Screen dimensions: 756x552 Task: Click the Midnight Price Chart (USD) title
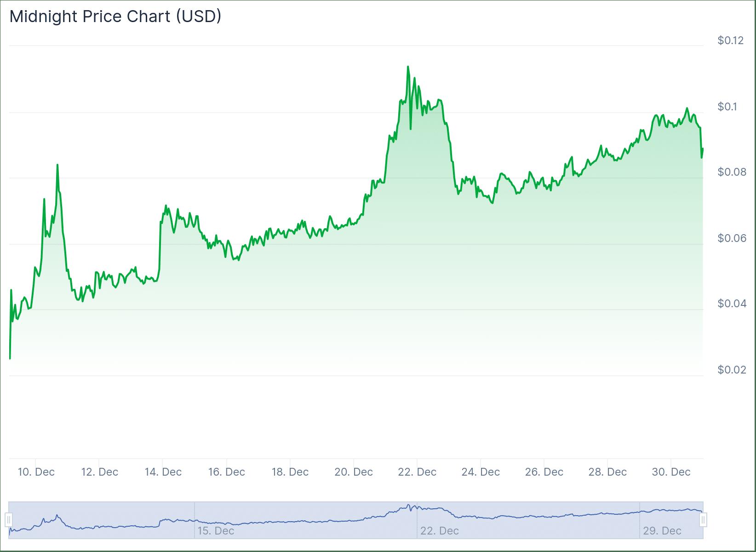pos(115,17)
